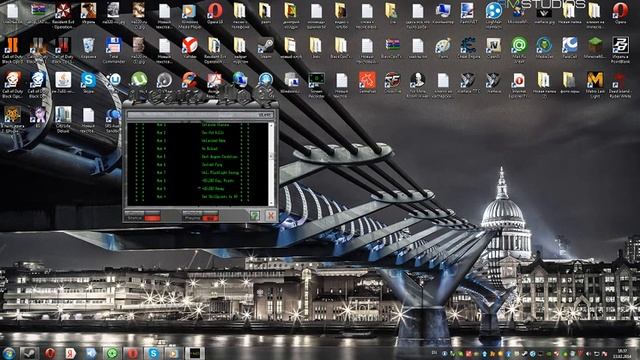Switch to the trainer taskbar button

click(195, 353)
